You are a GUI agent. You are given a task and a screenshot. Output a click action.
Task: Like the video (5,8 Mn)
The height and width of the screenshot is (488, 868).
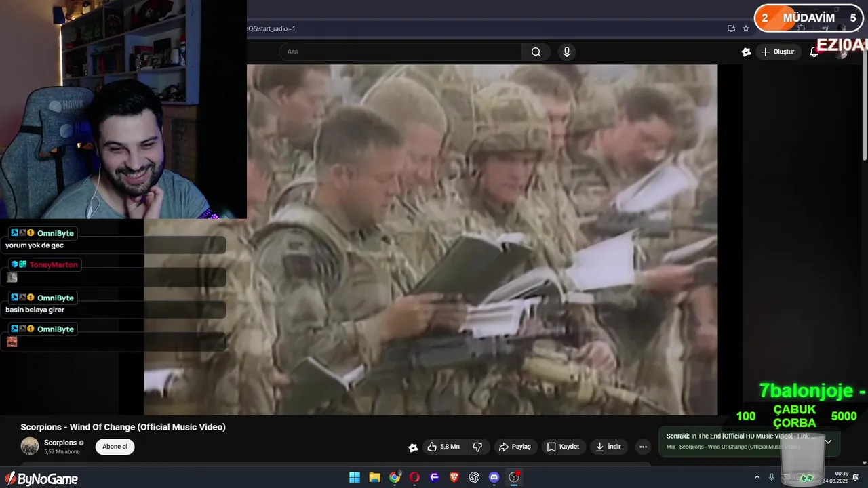(x=443, y=447)
